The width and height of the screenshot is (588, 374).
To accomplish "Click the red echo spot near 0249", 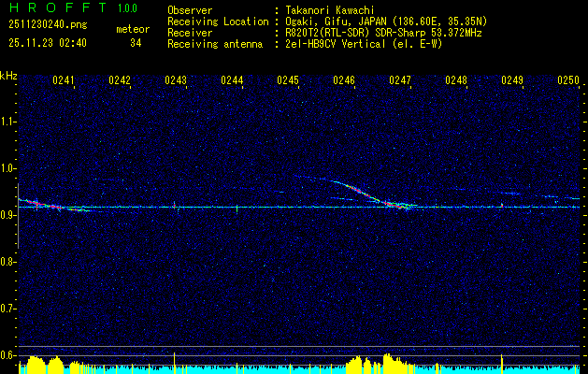I will click(502, 205).
